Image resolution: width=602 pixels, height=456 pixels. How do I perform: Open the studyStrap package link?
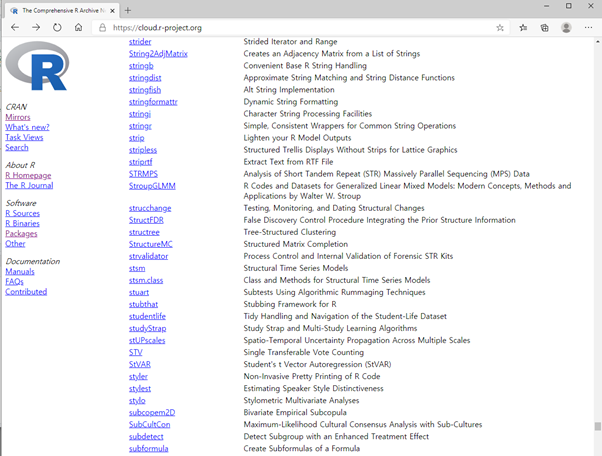(148, 329)
